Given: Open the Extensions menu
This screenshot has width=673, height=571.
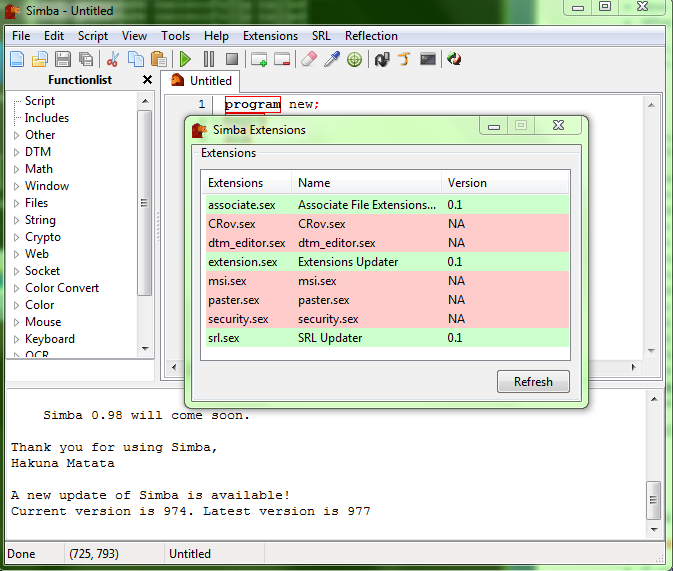Looking at the screenshot, I should 270,36.
